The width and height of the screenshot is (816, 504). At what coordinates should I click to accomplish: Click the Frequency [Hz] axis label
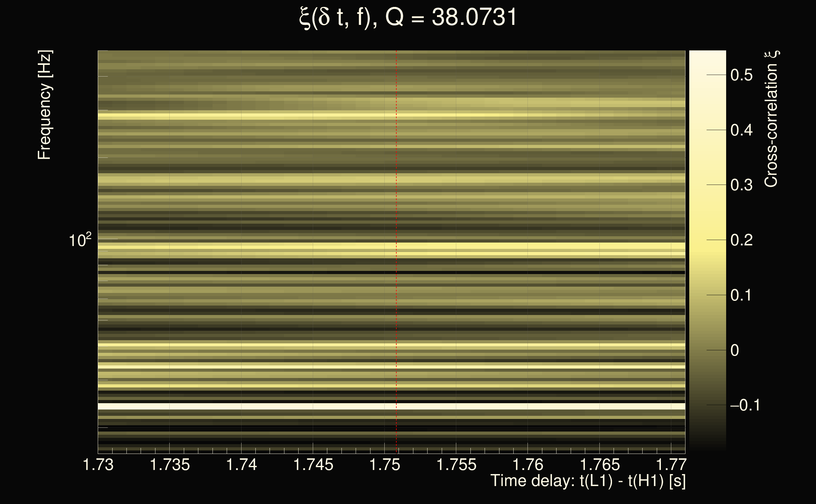44,105
